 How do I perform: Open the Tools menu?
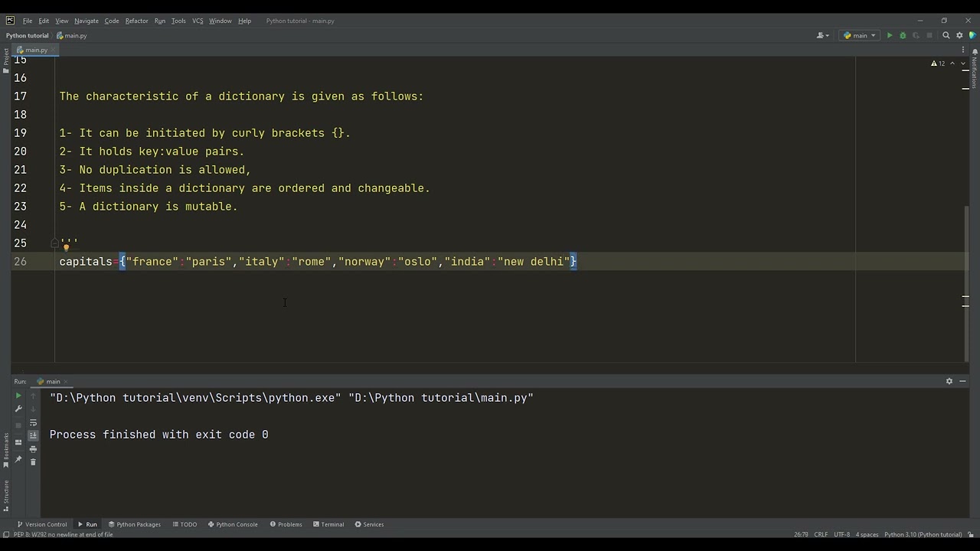pos(178,21)
